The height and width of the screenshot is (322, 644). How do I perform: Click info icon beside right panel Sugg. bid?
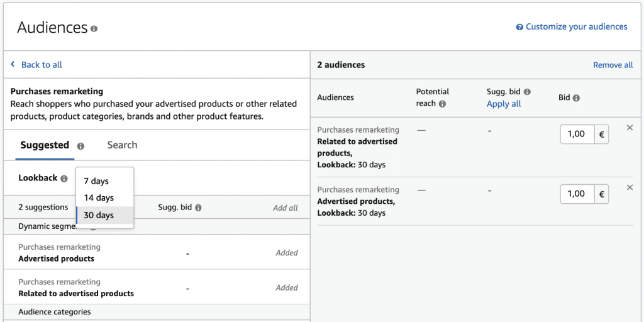point(527,92)
